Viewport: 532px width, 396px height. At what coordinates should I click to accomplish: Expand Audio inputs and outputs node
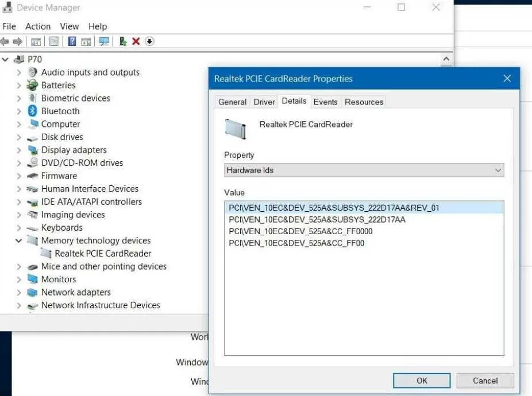point(18,72)
